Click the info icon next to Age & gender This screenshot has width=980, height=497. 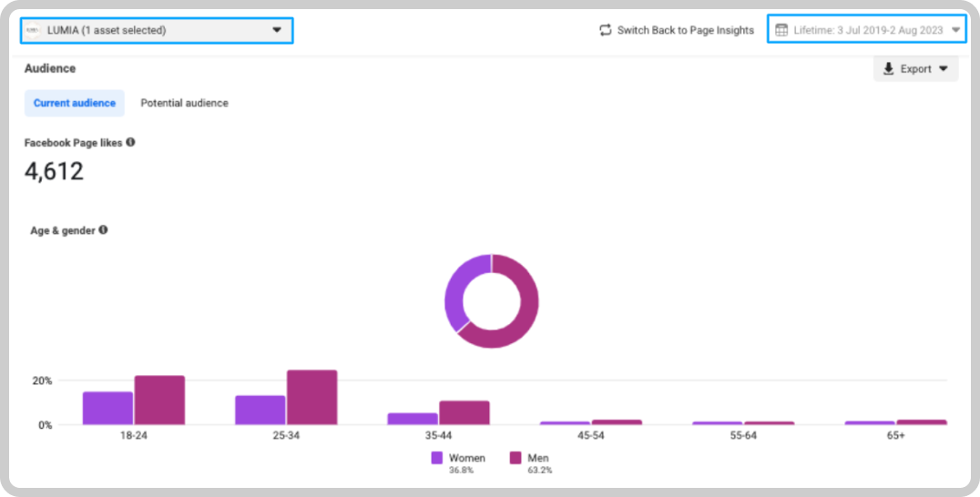pyautogui.click(x=103, y=229)
